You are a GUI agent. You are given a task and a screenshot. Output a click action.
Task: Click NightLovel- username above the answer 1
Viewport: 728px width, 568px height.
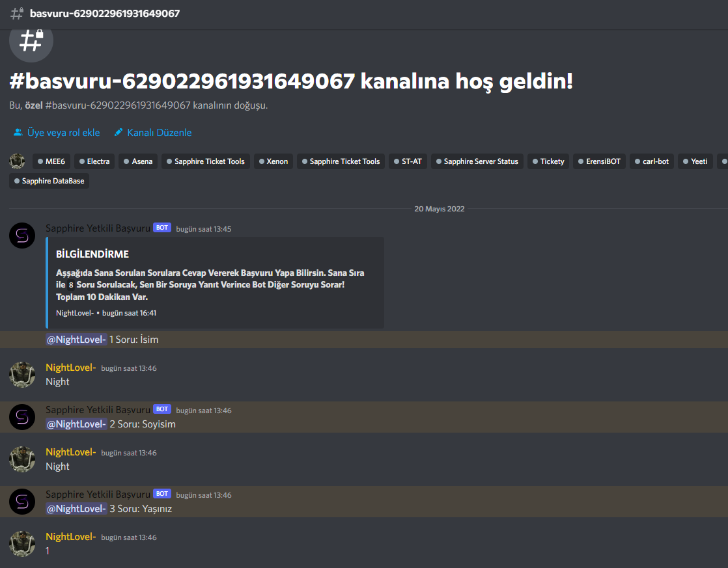click(x=70, y=537)
